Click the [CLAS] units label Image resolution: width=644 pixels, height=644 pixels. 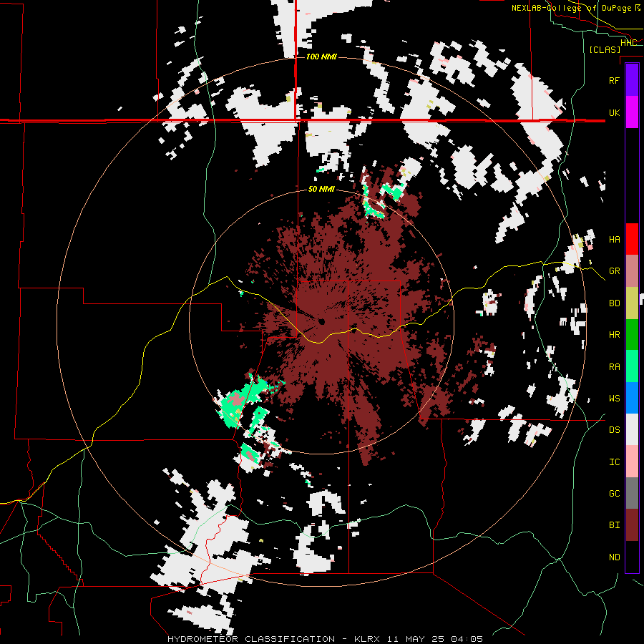pyautogui.click(x=605, y=49)
